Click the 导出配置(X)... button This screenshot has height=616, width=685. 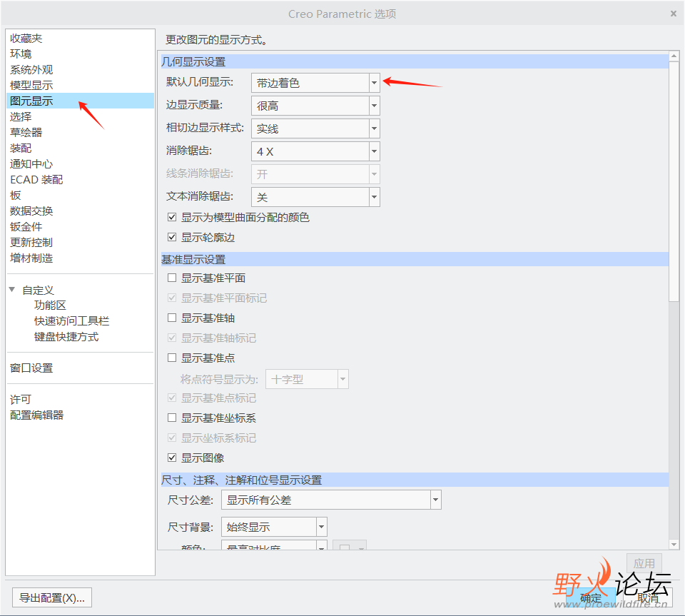(x=52, y=597)
